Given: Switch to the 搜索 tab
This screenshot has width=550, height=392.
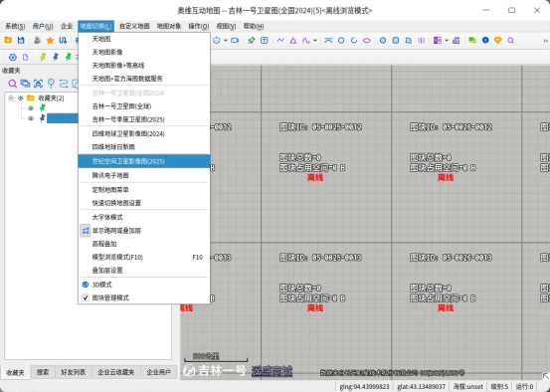Looking at the screenshot, I should coord(43,372).
